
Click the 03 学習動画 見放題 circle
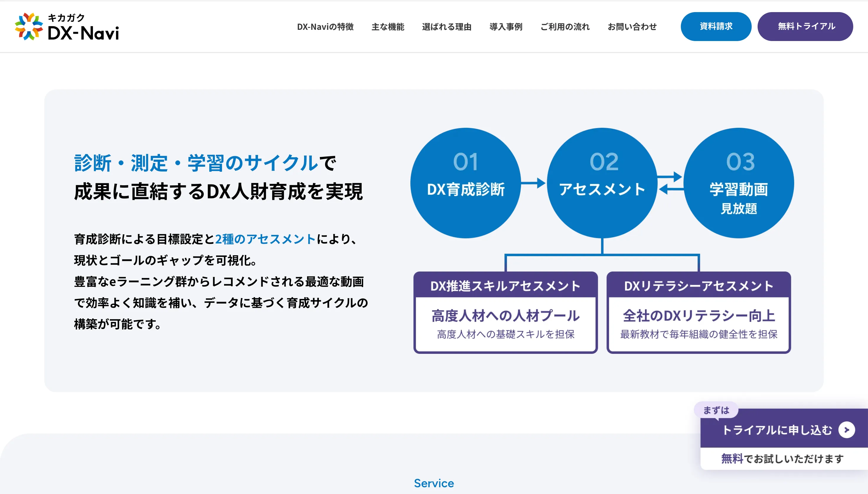[739, 183]
